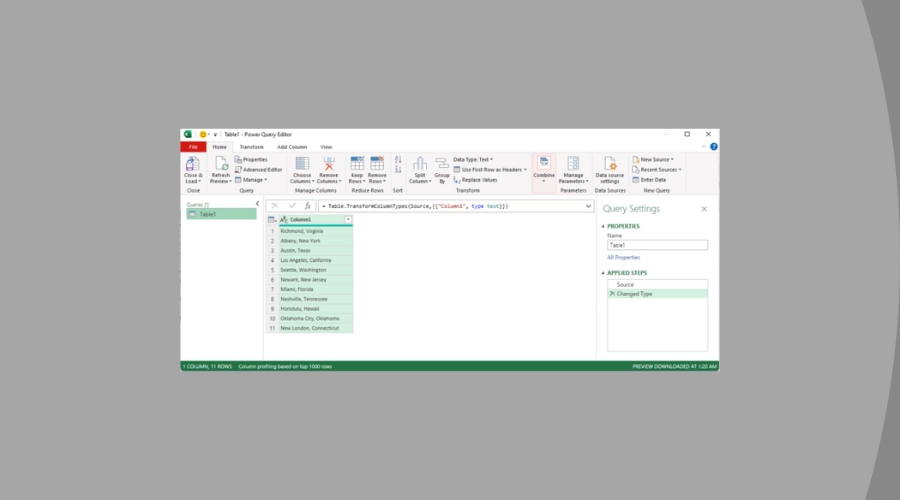Open Data source settings
Image resolution: width=900 pixels, height=500 pixels.
click(x=610, y=164)
